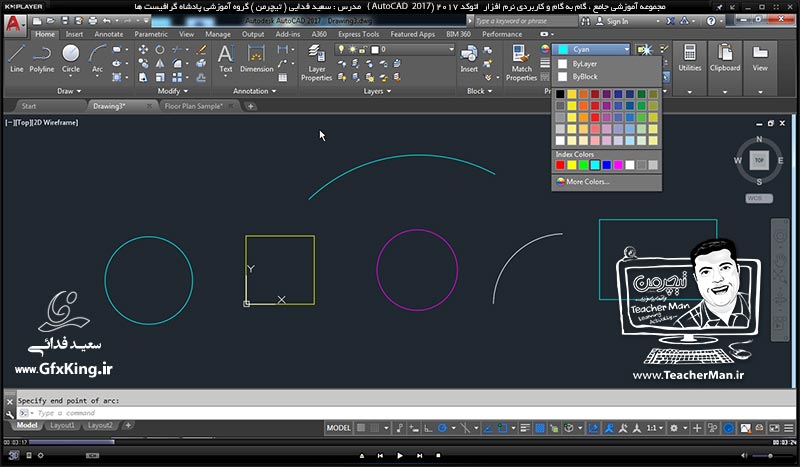
Task: Click the Scale tool icon
Action: click(160, 78)
